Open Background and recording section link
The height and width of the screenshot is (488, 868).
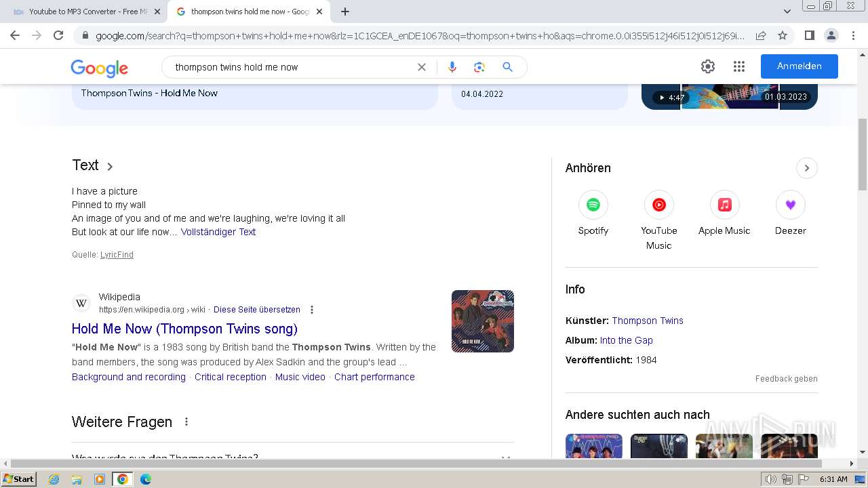tap(129, 377)
